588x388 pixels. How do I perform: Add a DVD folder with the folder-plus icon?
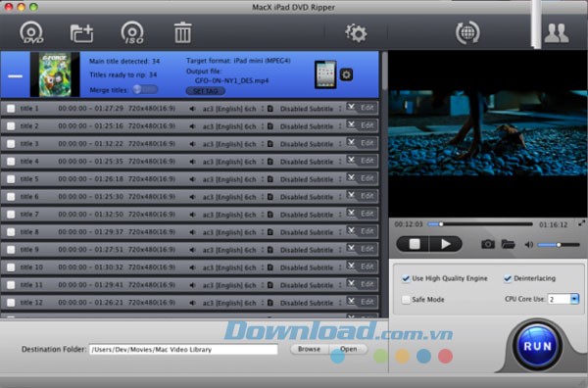81,33
